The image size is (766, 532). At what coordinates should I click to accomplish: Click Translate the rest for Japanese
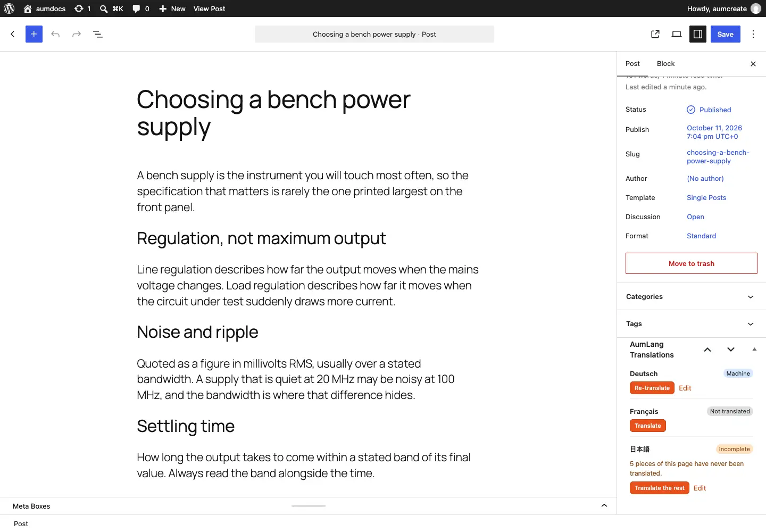tap(660, 488)
